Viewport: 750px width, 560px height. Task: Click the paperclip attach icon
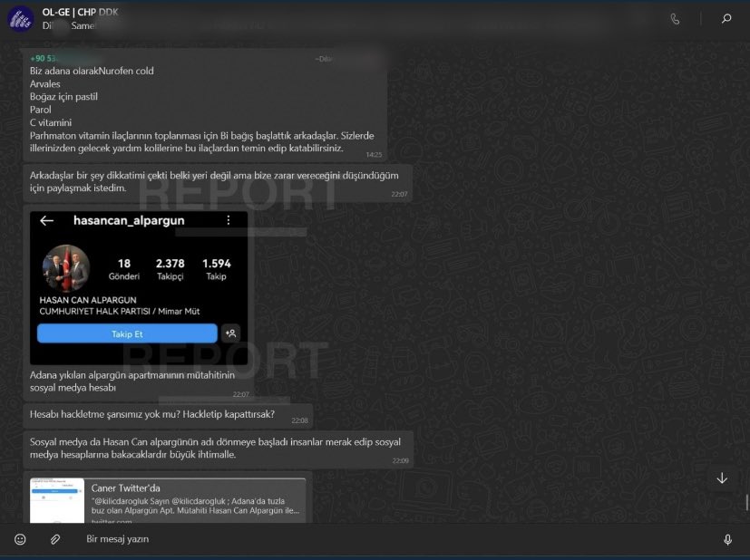55,539
